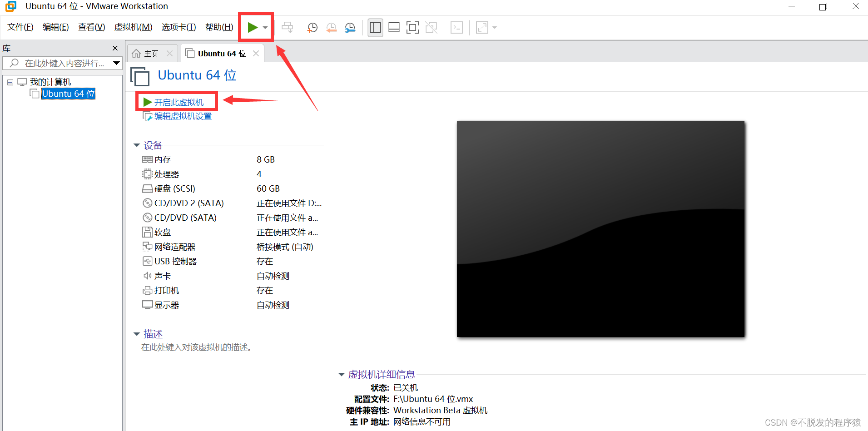The width and height of the screenshot is (868, 431).
Task: Close the 库 (Library) panel
Action: [115, 48]
